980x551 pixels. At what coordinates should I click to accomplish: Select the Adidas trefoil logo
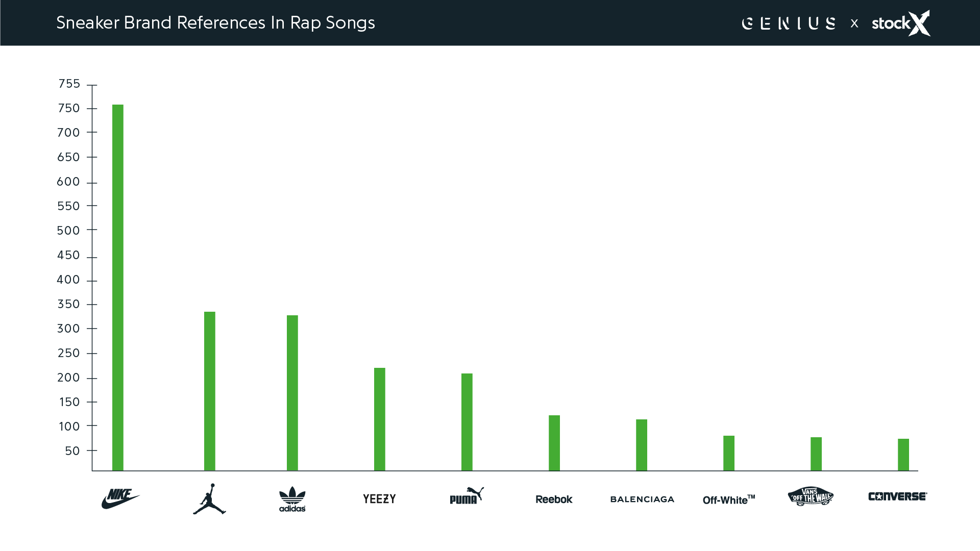coord(292,499)
